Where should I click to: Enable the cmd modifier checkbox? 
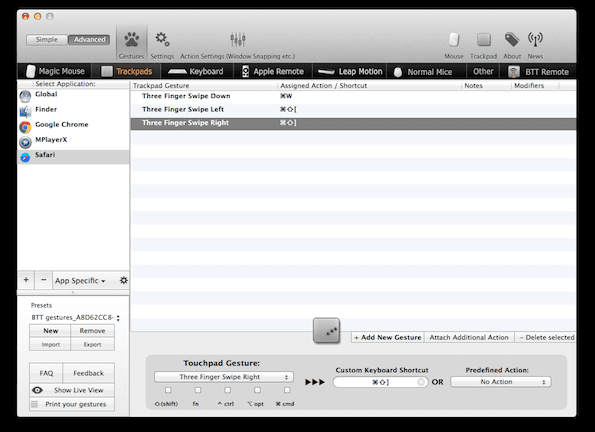[287, 390]
